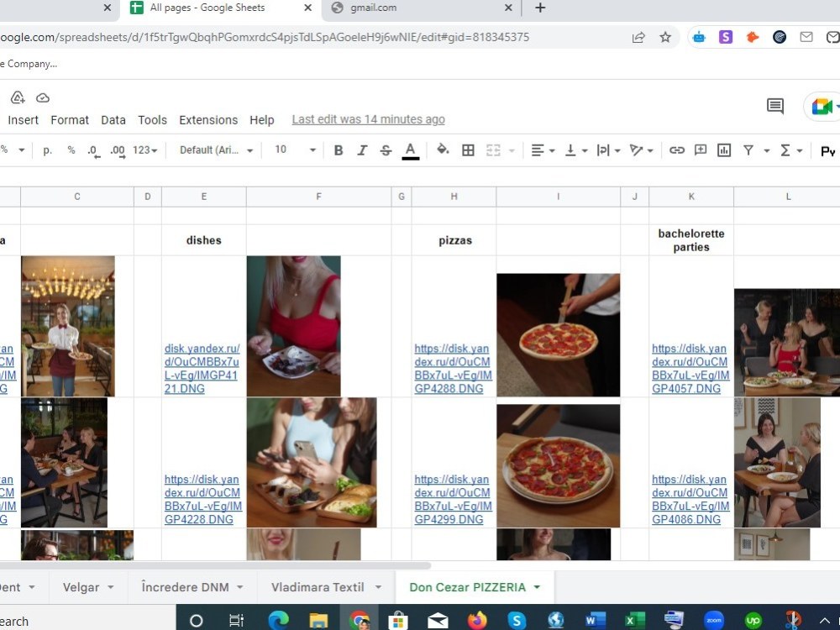Check cloud save status icon
The width and height of the screenshot is (840, 630).
click(43, 98)
